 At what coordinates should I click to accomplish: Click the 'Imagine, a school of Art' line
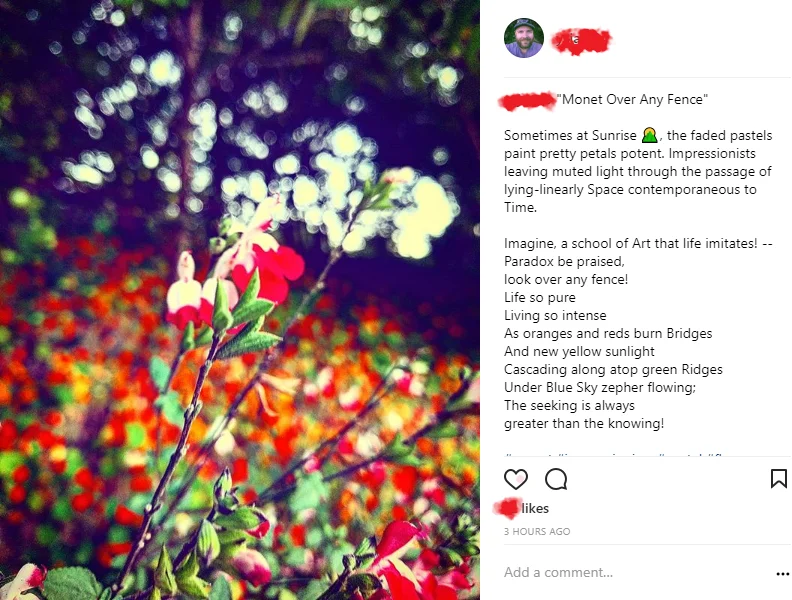[x=638, y=243]
